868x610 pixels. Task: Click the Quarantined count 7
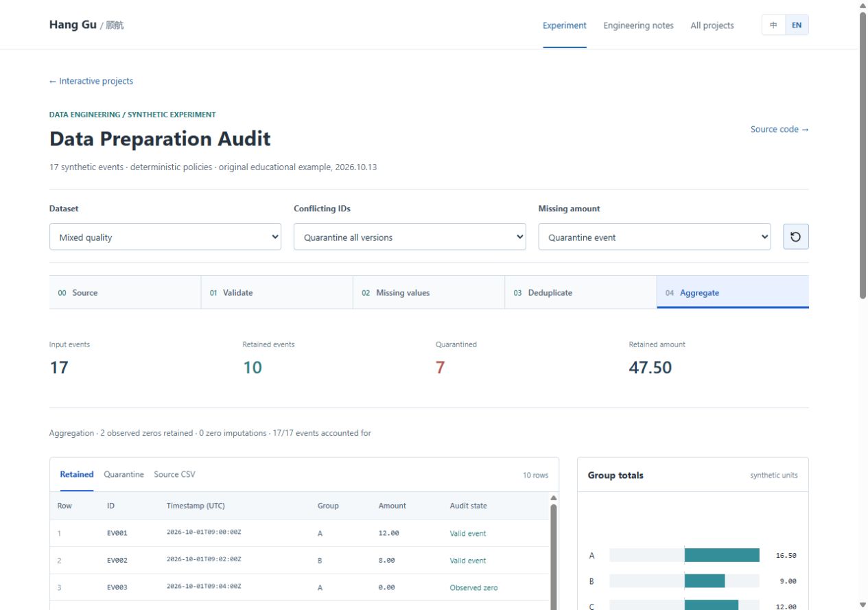coord(440,367)
